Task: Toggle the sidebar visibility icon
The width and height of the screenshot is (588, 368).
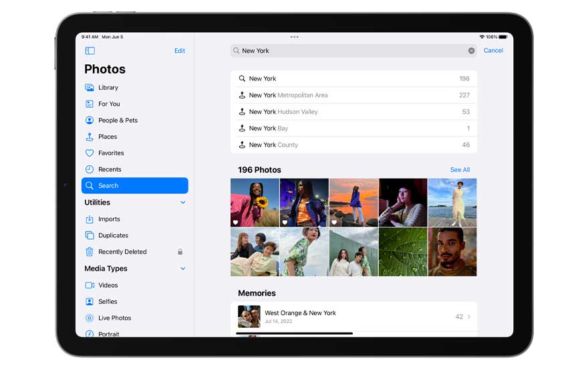Action: click(x=90, y=51)
